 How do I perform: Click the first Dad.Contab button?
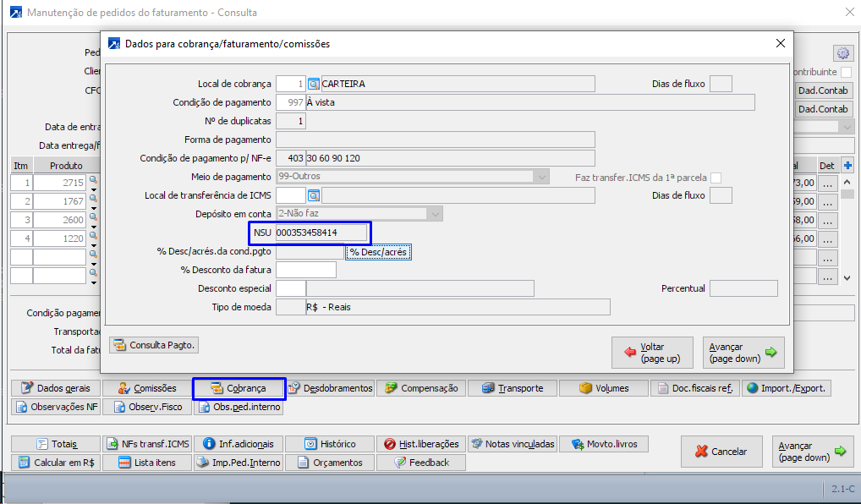pos(823,90)
